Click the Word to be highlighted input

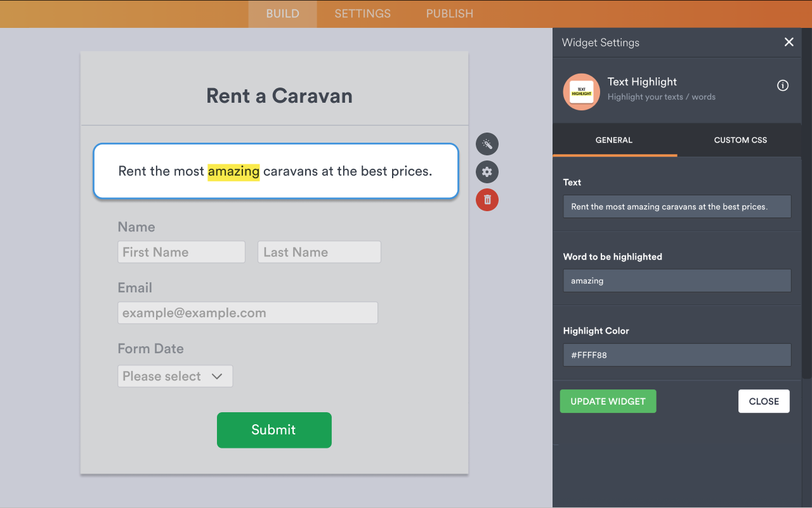676,280
